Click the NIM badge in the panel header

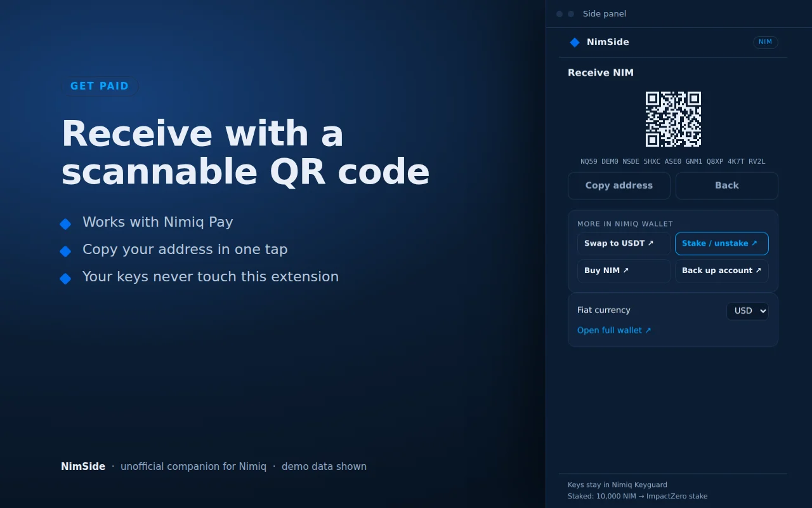(x=765, y=43)
